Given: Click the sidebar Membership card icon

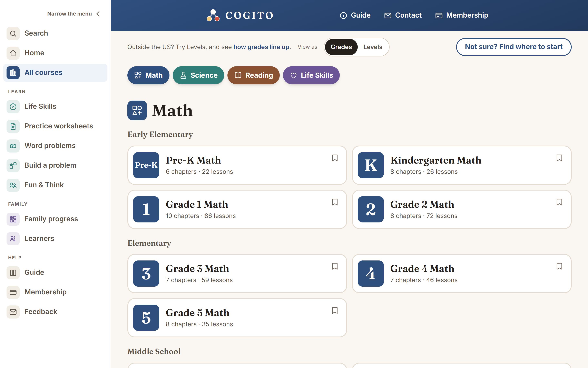Looking at the screenshot, I should point(13,292).
